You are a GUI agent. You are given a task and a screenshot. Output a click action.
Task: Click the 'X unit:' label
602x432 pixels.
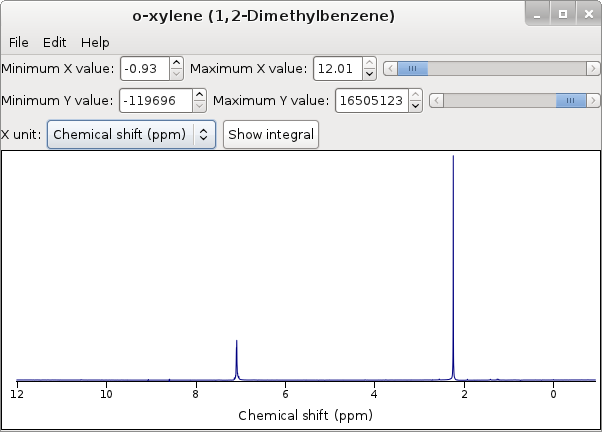21,135
